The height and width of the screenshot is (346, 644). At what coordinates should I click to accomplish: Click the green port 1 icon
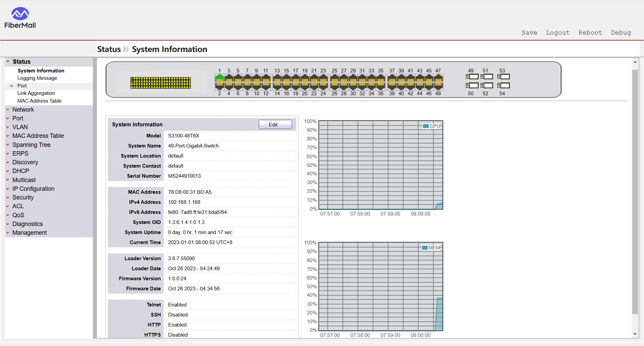point(219,78)
